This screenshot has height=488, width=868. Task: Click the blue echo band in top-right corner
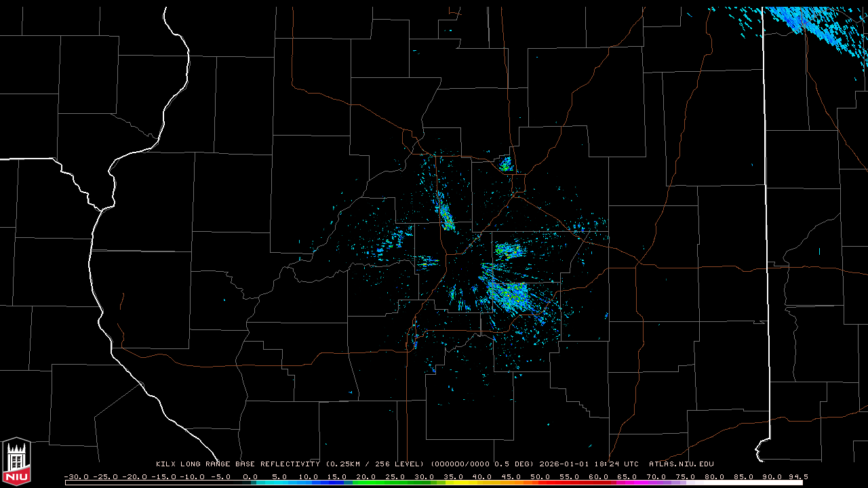pyautogui.click(x=807, y=24)
